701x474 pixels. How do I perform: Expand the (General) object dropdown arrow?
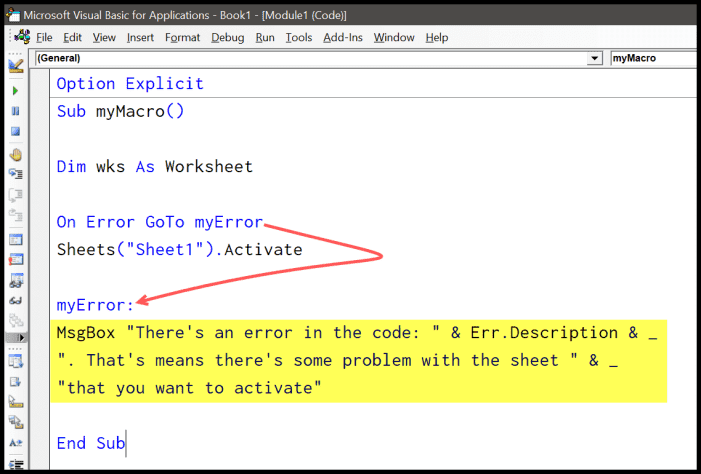596,59
